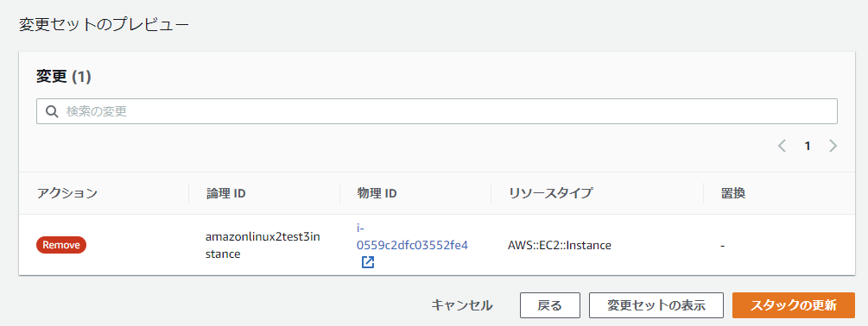868x326 pixels.
Task: Sort by the 物理 ID column header
Action: click(377, 193)
